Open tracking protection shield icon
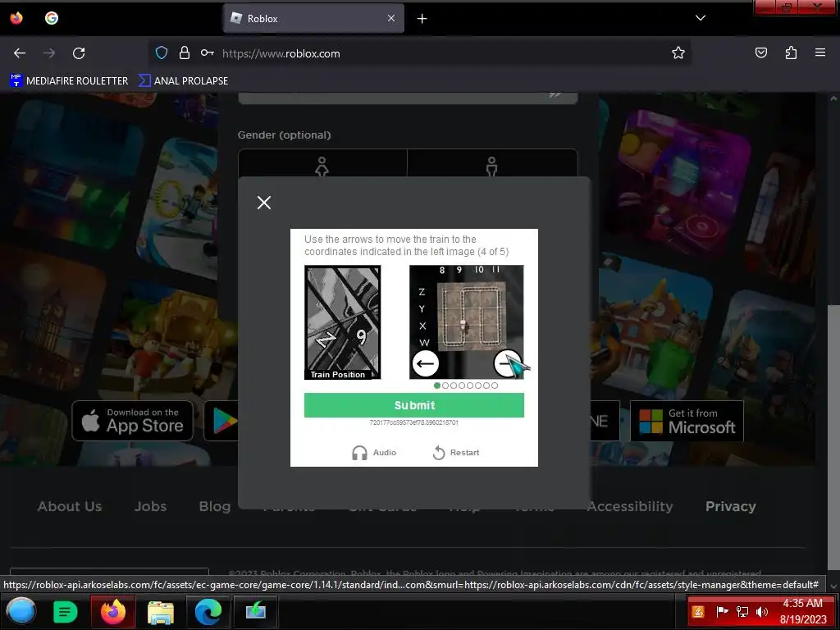This screenshot has width=840, height=630. pyautogui.click(x=162, y=53)
